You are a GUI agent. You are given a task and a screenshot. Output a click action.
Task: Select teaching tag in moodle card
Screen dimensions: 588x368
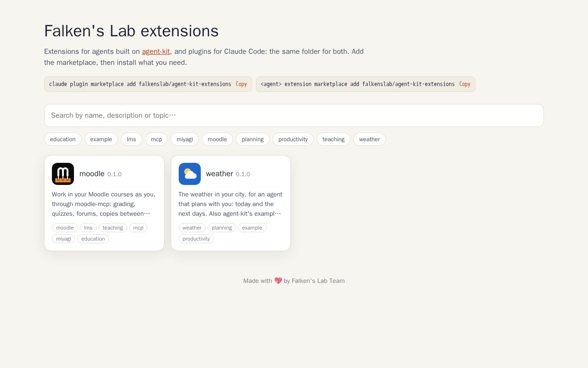point(113,228)
